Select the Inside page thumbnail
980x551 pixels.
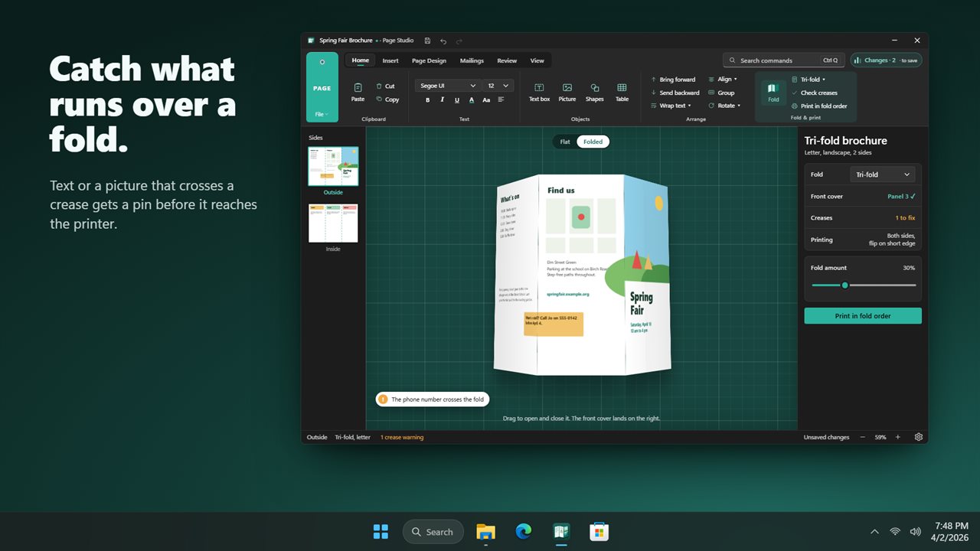click(333, 223)
